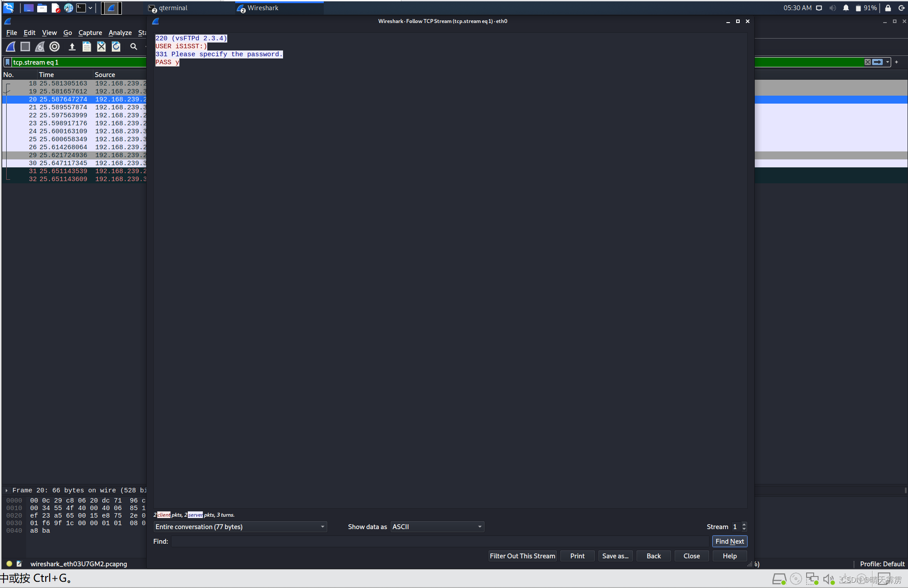Open the Kali applications menu icon
The width and height of the screenshot is (908, 588).
(x=8, y=8)
